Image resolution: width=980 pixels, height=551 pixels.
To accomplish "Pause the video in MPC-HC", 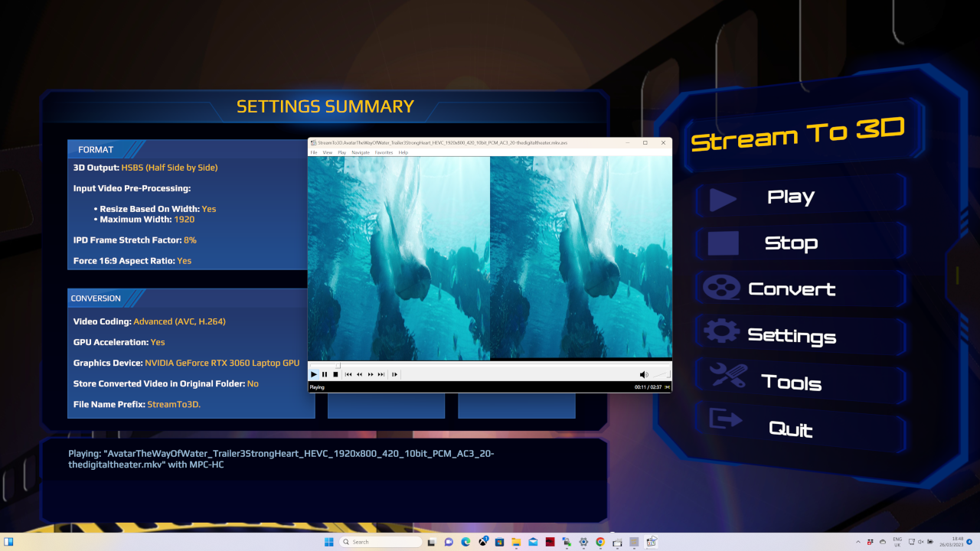I will coord(325,374).
